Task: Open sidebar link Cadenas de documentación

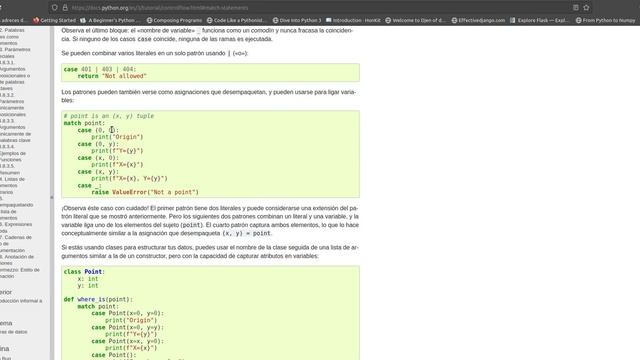Action: pos(16,244)
